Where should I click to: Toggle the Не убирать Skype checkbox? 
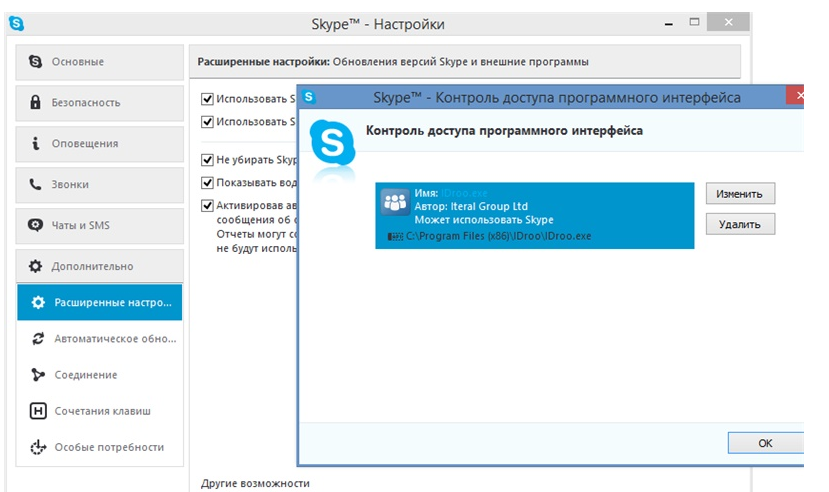207,160
